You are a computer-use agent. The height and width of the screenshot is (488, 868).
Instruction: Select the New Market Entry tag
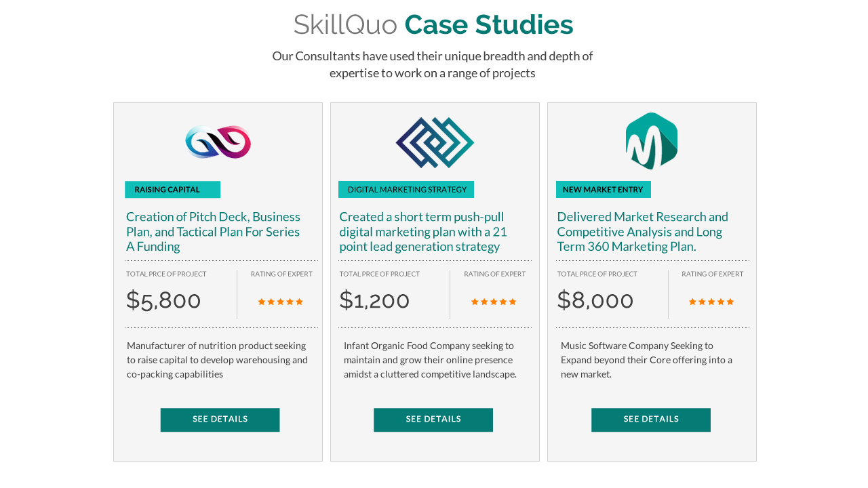pyautogui.click(x=604, y=190)
